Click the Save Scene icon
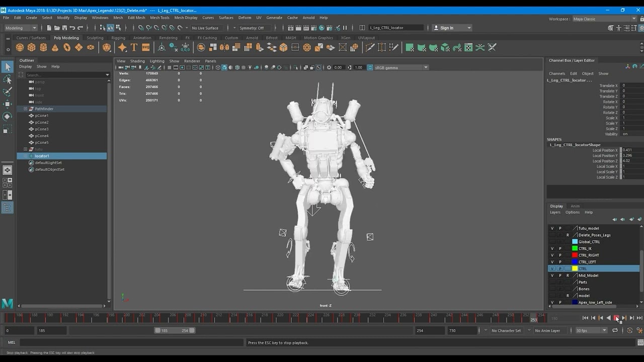Image resolution: width=644 pixels, height=362 pixels. [64, 28]
